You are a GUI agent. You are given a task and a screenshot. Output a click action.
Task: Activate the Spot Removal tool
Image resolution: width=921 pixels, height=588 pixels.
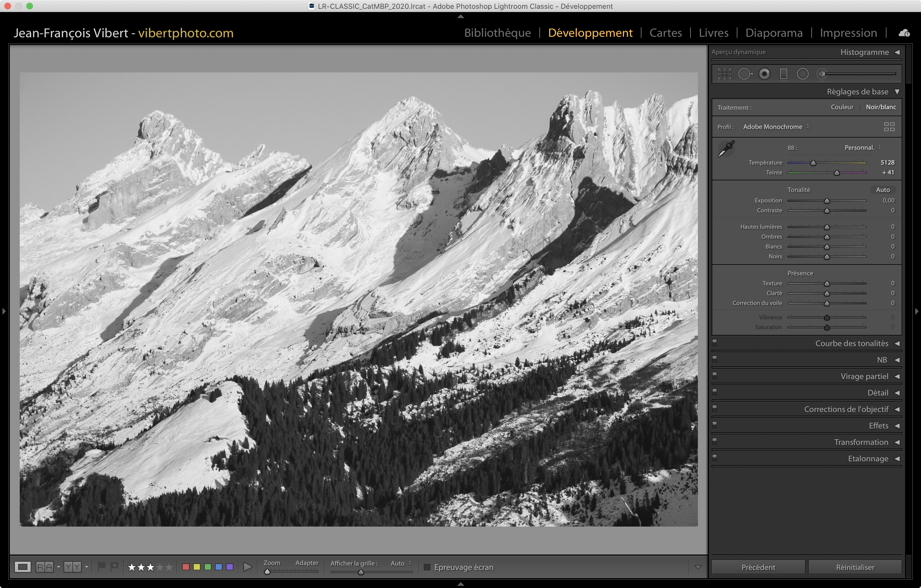(744, 74)
